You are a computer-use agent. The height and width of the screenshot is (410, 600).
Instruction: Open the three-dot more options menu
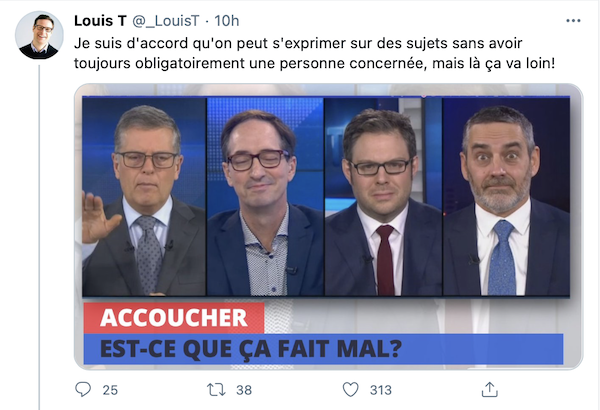click(x=573, y=21)
